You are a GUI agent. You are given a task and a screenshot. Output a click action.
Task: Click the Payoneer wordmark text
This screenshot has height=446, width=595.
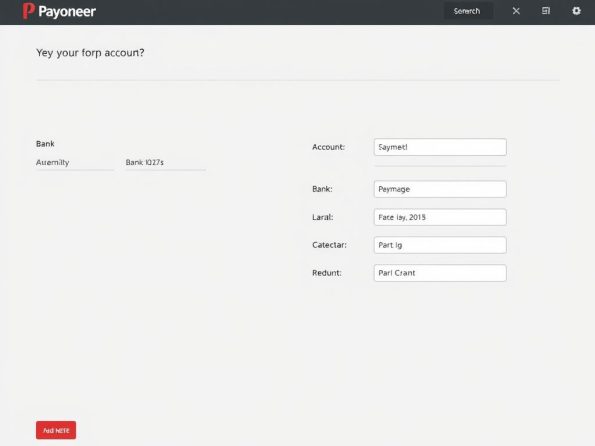(x=67, y=12)
